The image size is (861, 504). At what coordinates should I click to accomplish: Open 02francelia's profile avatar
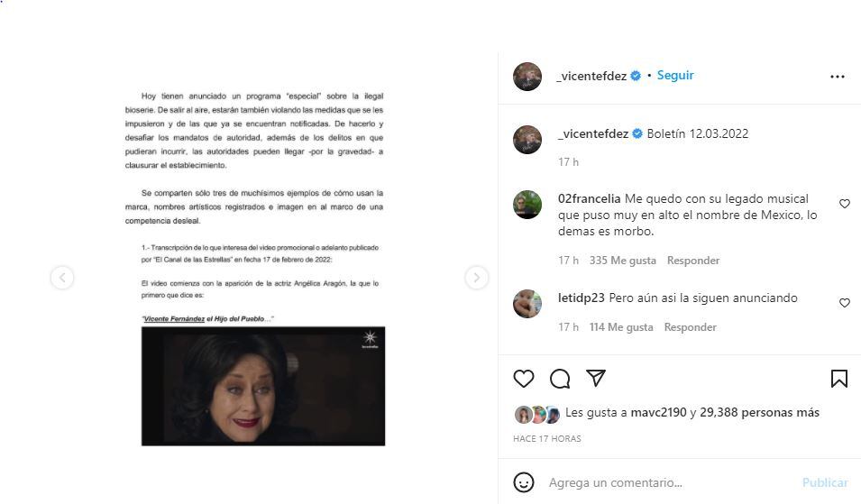click(x=527, y=205)
